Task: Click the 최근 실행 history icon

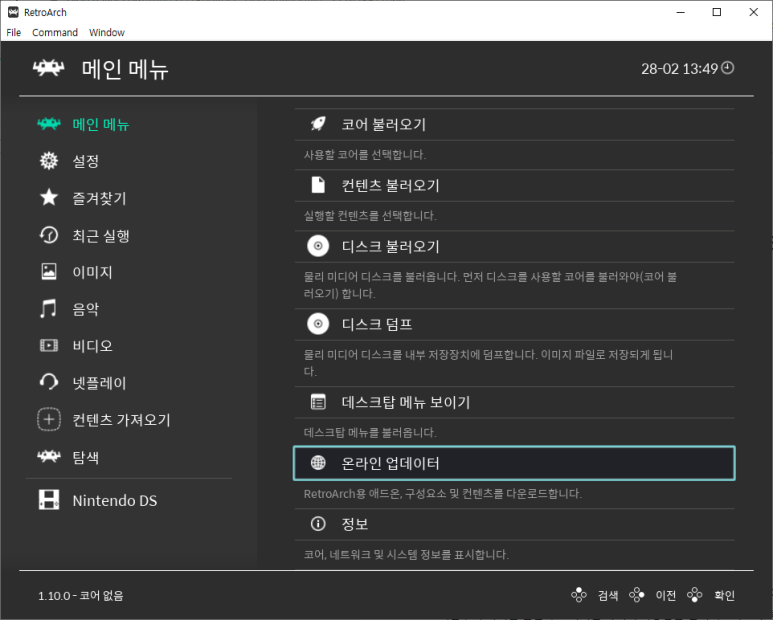Action: pos(49,235)
